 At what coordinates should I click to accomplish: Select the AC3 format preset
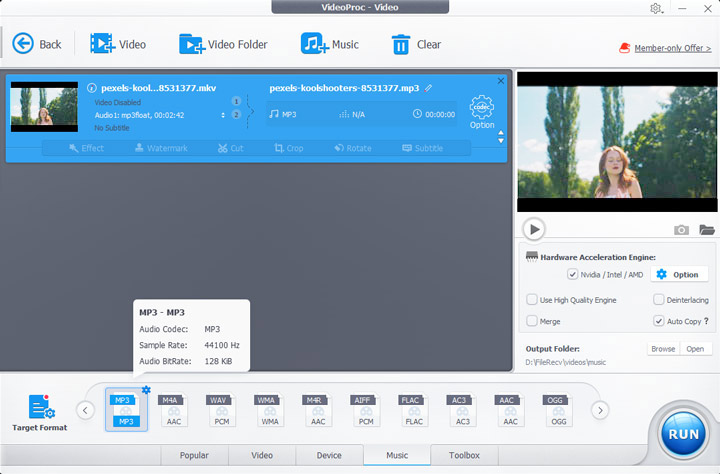click(461, 410)
